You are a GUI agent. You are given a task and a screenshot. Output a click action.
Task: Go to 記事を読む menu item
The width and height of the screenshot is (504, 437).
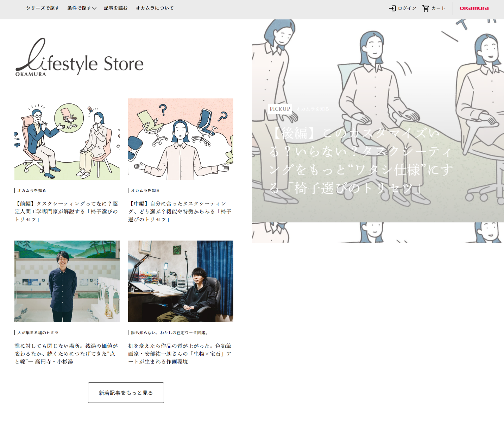115,8
